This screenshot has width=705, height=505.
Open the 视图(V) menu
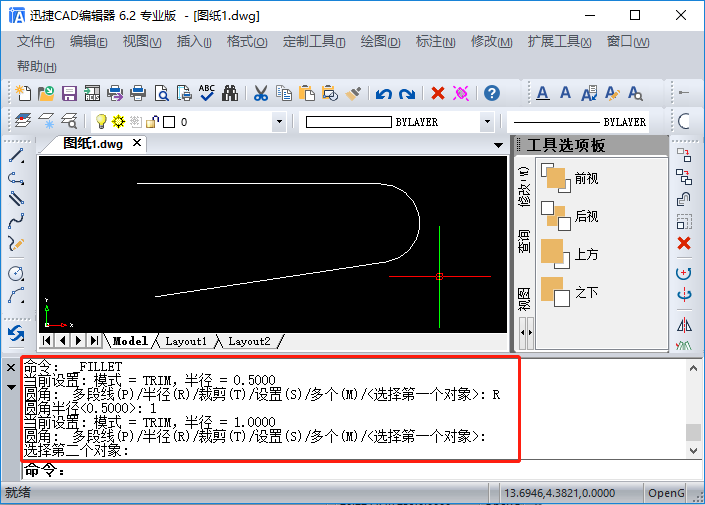pos(142,42)
